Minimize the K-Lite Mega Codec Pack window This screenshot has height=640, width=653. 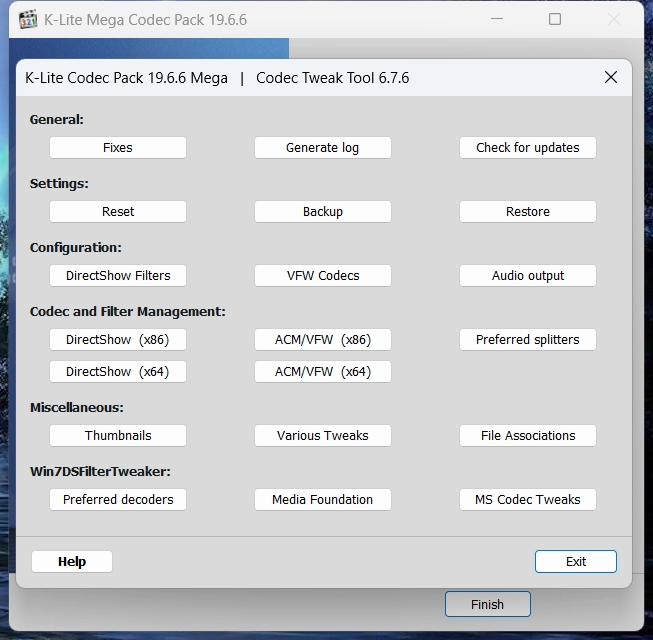(497, 19)
